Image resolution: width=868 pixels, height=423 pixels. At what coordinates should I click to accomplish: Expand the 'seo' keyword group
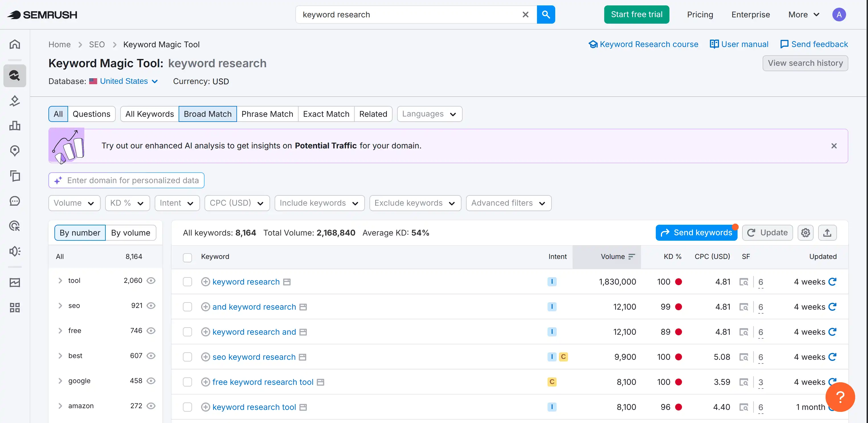click(x=61, y=305)
